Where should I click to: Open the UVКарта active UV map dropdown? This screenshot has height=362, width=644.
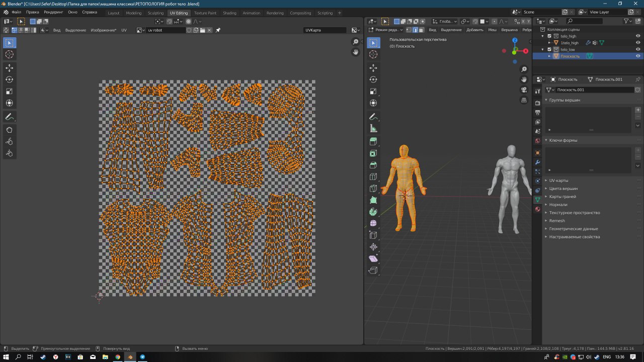(325, 30)
